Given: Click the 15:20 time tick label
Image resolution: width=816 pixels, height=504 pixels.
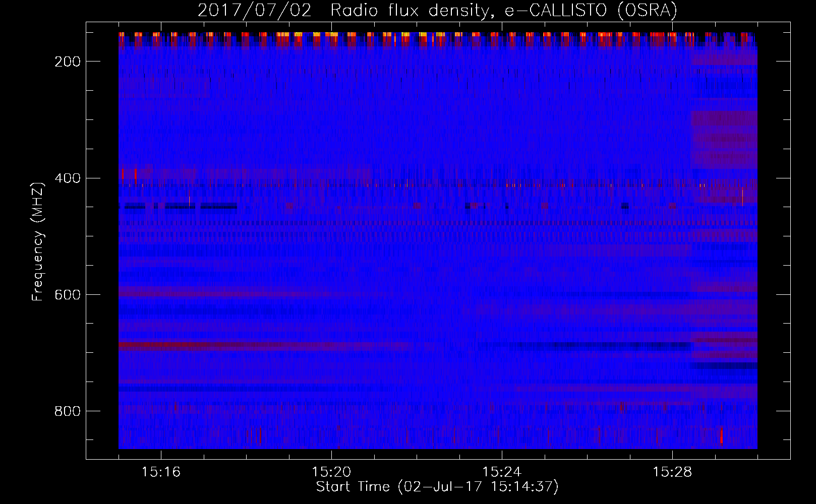Looking at the screenshot, I should tap(331, 472).
